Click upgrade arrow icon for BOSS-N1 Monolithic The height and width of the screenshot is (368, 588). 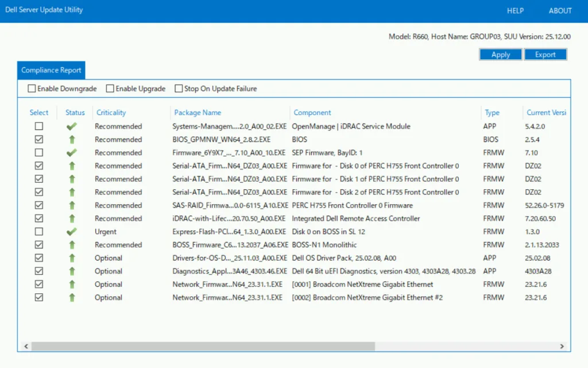click(72, 245)
